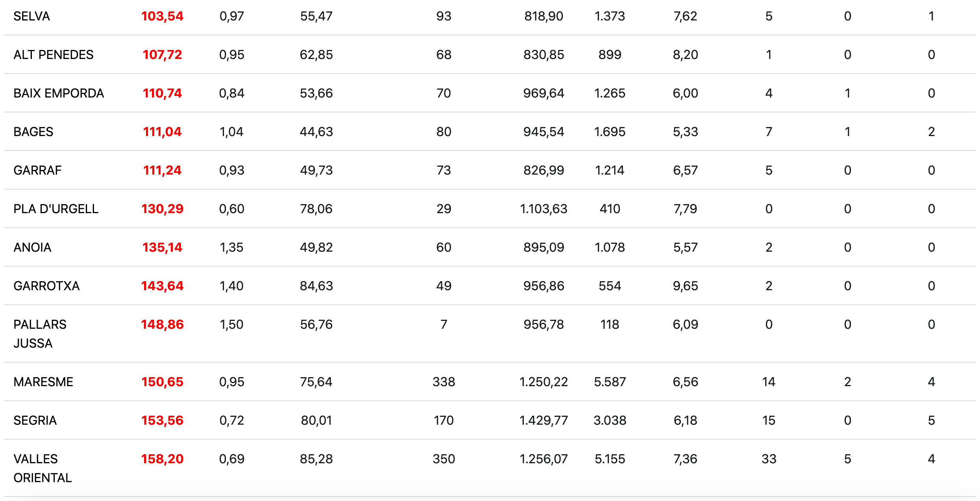
Task: Select the ANOIA row label
Action: point(32,247)
